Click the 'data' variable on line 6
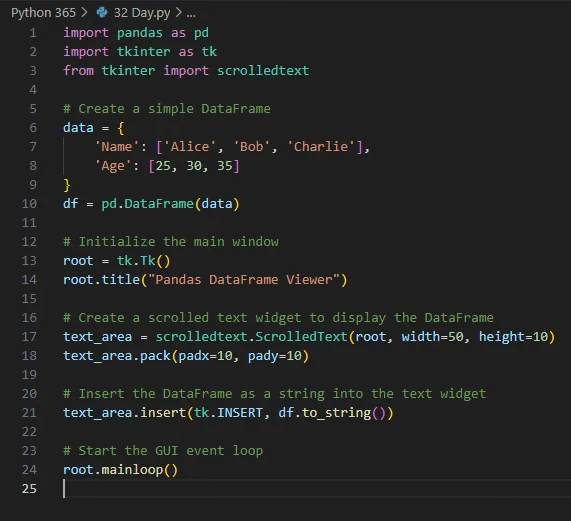571x521 pixels. click(78, 127)
